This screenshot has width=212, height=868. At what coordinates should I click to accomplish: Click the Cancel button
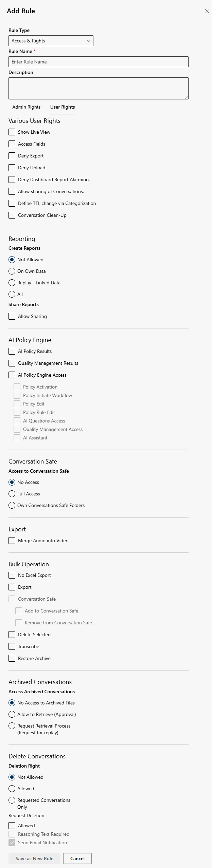click(x=77, y=858)
